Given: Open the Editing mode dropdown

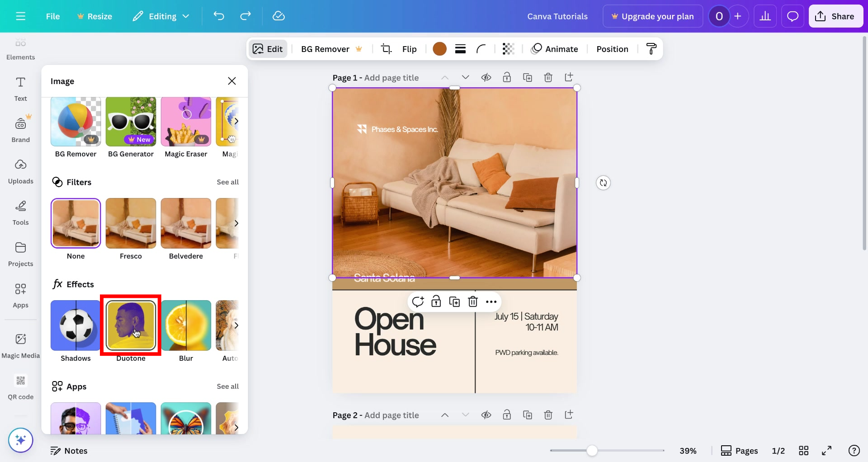Looking at the screenshot, I should point(161,16).
